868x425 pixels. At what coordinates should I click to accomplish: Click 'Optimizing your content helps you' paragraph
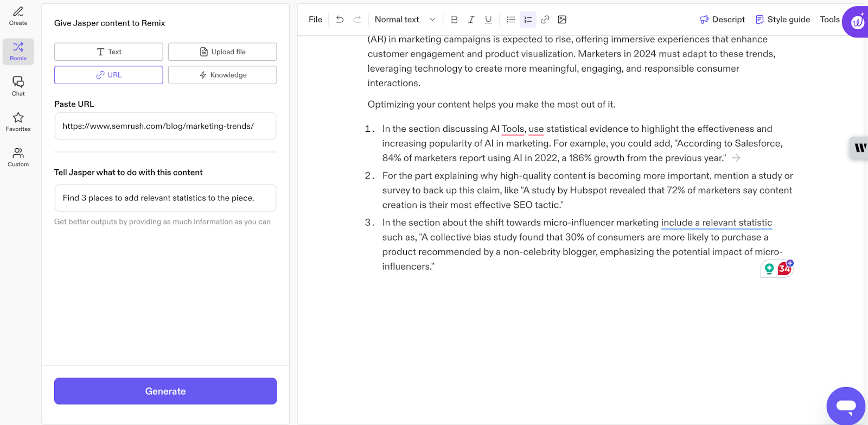pyautogui.click(x=492, y=104)
